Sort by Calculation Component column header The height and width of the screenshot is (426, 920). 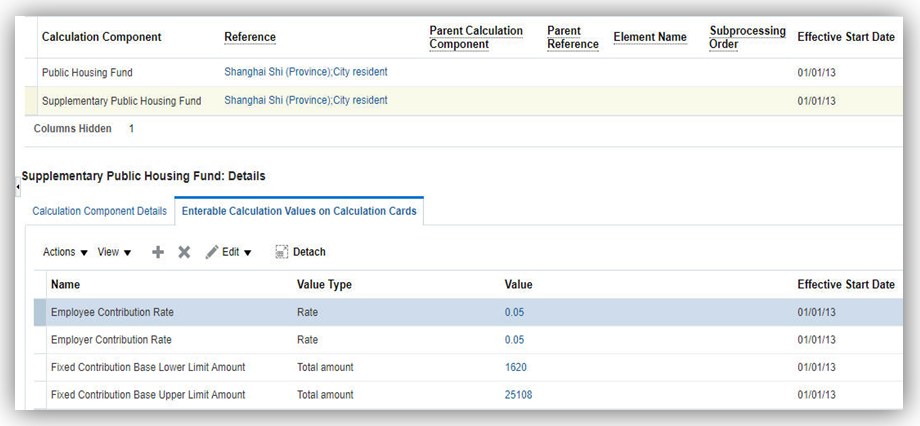coord(101,37)
